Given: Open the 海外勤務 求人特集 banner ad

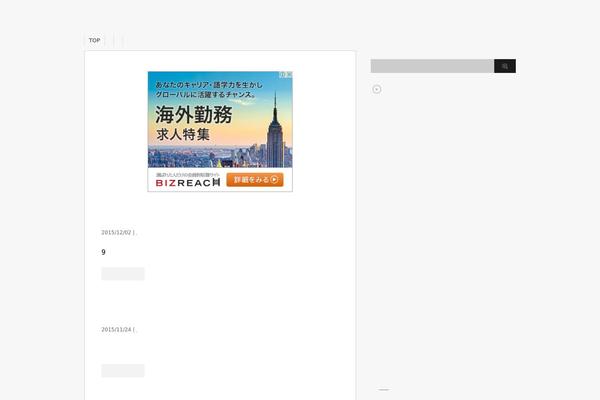Looking at the screenshot, I should 220,131.
